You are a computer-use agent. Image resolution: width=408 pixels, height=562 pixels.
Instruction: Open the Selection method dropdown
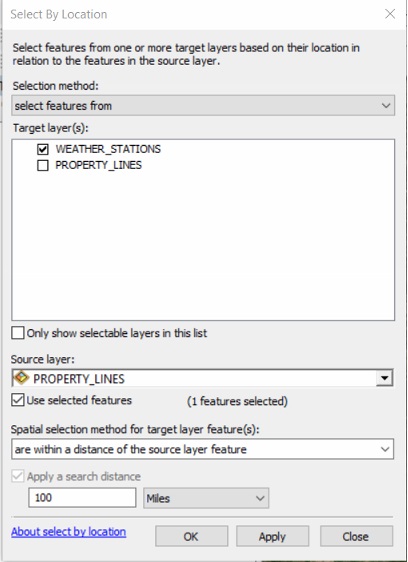pyautogui.click(x=203, y=105)
